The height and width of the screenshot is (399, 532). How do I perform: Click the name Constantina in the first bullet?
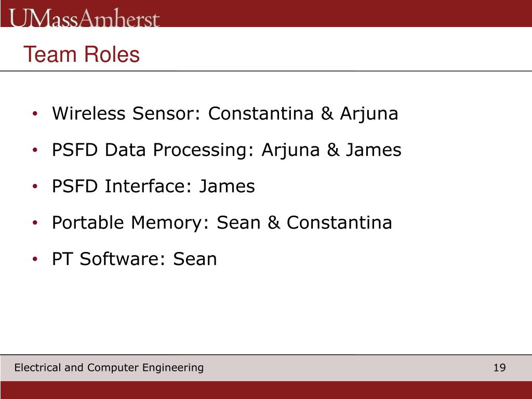pos(261,113)
